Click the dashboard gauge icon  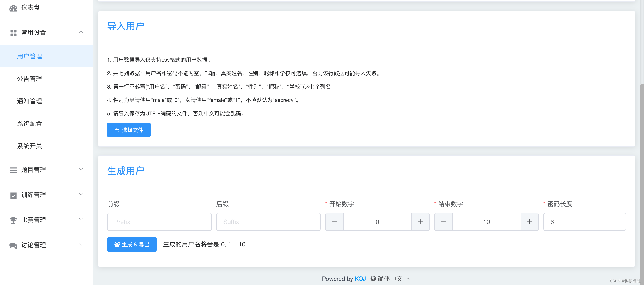(x=13, y=8)
